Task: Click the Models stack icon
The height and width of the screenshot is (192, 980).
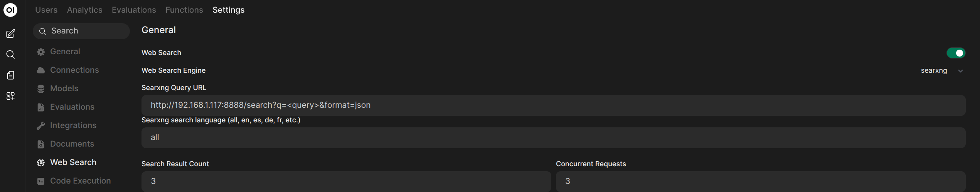Action: coord(41,89)
